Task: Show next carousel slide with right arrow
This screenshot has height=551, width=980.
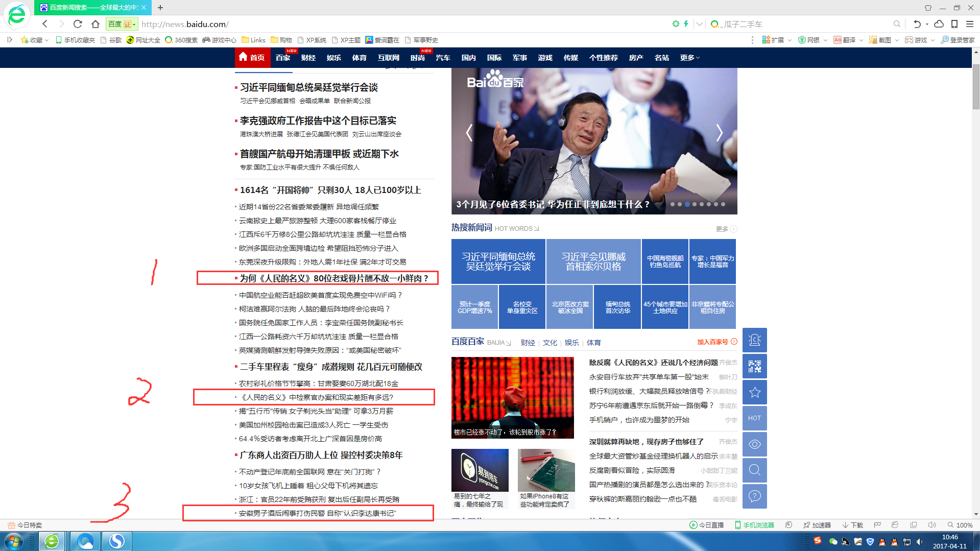Action: click(x=719, y=133)
